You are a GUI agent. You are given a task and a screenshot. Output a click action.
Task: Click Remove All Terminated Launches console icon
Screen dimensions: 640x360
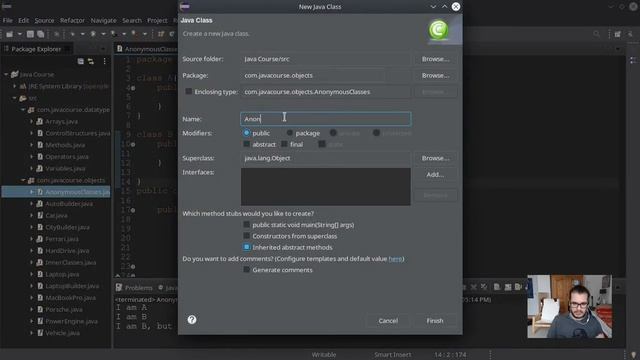click(x=484, y=287)
